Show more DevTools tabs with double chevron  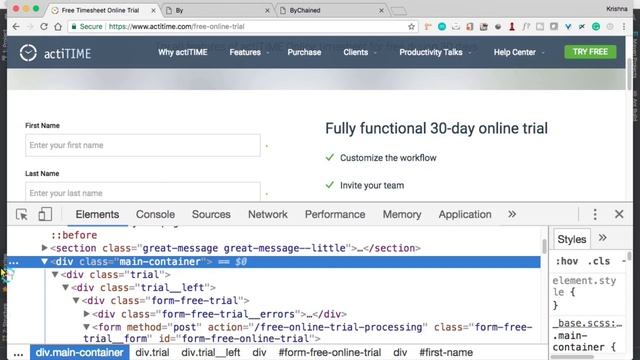tap(512, 214)
